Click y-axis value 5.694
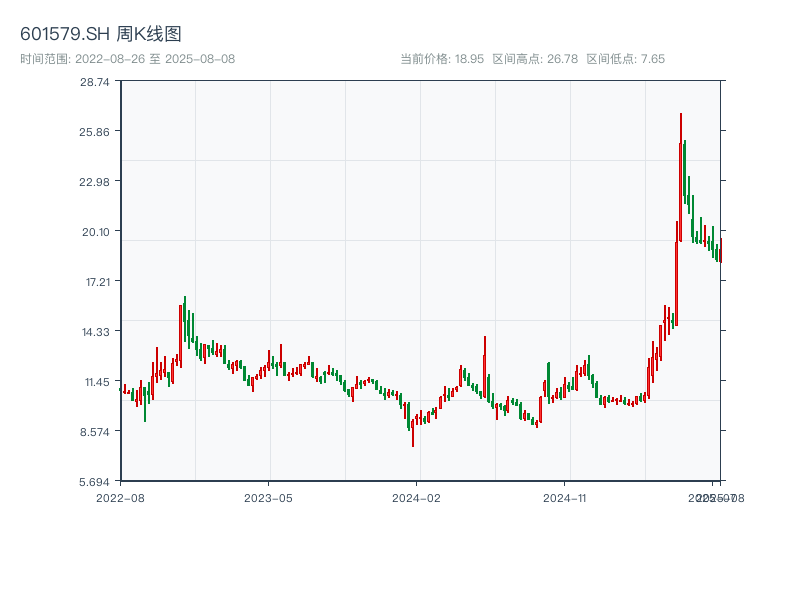 click(94, 482)
